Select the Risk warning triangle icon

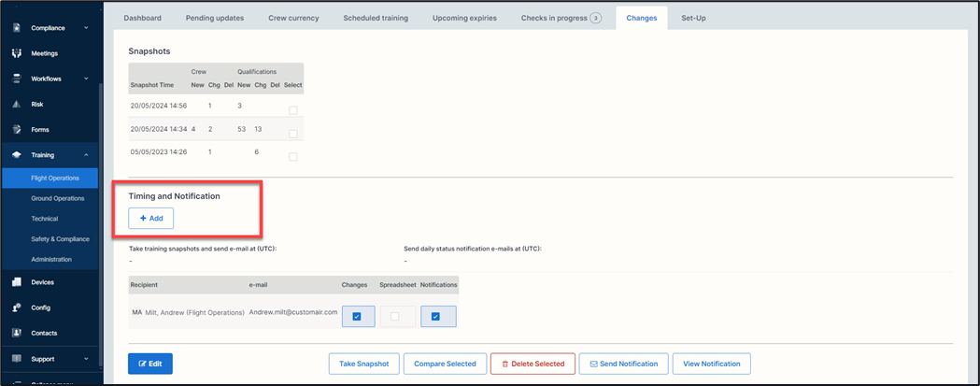[17, 104]
